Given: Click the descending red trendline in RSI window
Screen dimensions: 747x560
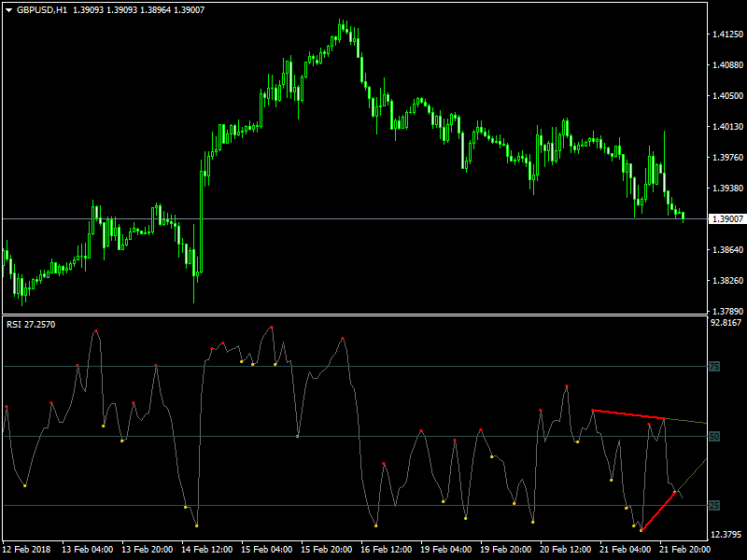Looking at the screenshot, I should [627, 414].
